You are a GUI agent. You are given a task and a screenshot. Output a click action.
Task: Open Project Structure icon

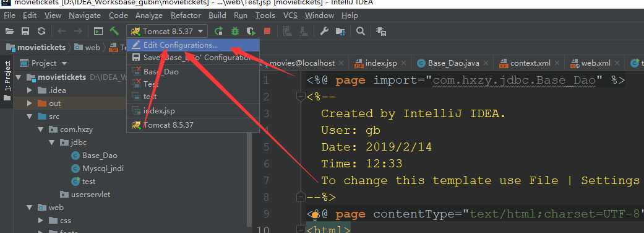coord(340,31)
